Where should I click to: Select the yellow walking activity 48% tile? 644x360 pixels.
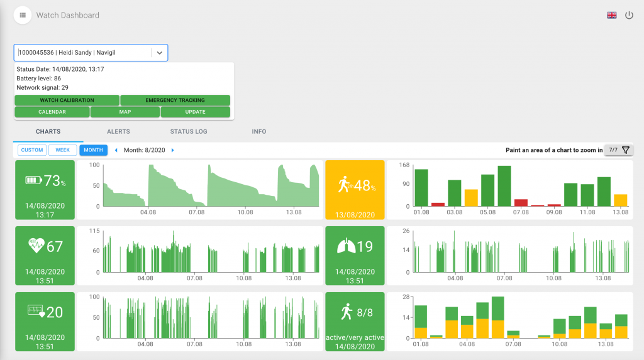(355, 190)
